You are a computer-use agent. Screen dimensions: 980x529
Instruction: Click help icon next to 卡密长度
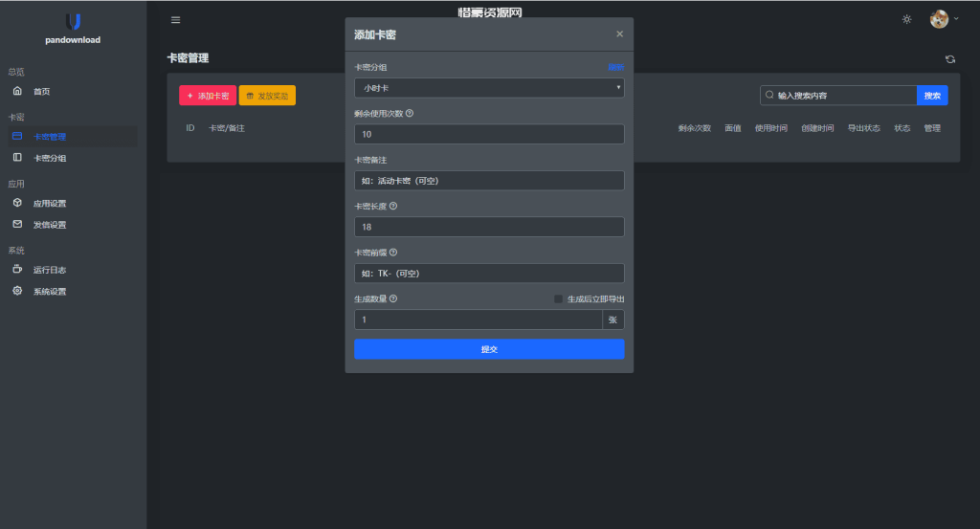(x=393, y=206)
